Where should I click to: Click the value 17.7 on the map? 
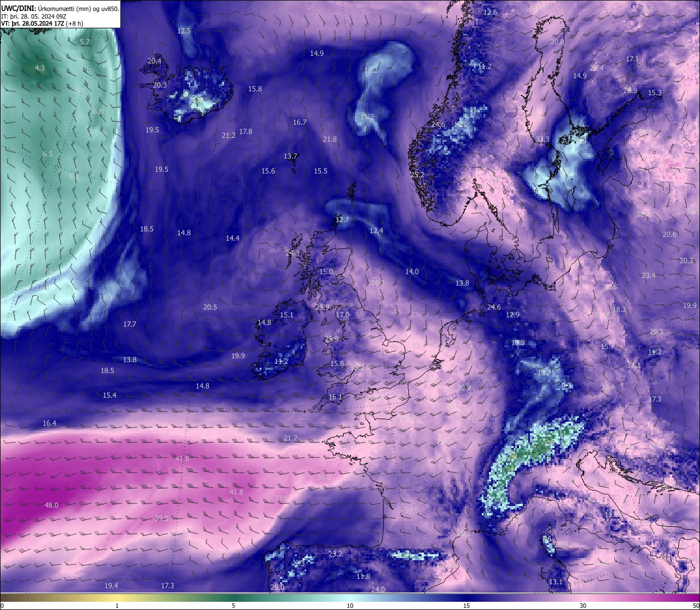pyautogui.click(x=130, y=324)
